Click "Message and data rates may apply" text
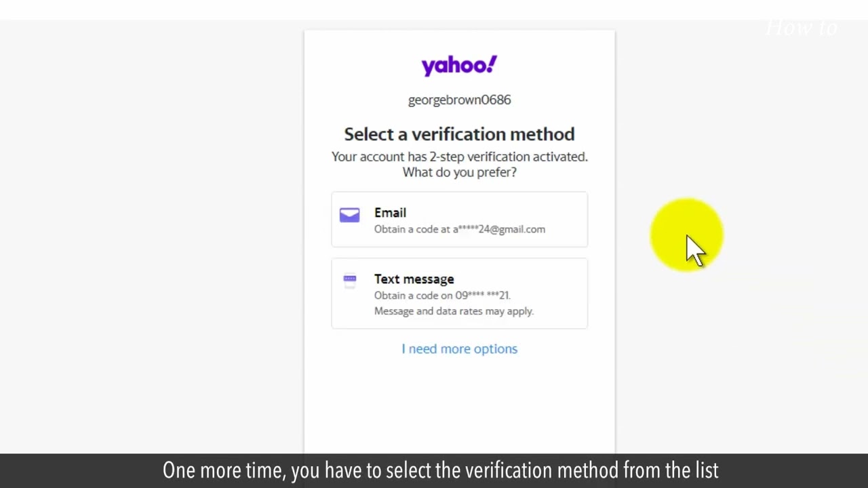 coord(454,311)
